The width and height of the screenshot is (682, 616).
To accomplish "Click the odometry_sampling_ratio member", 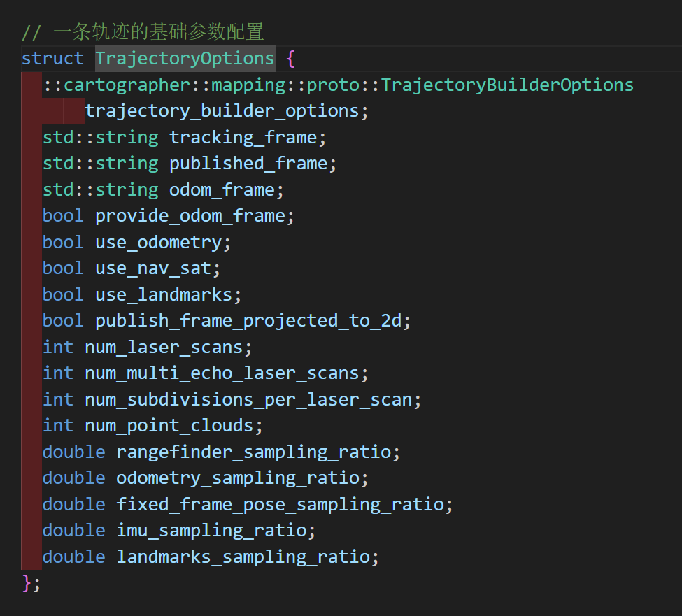I will pos(238,478).
